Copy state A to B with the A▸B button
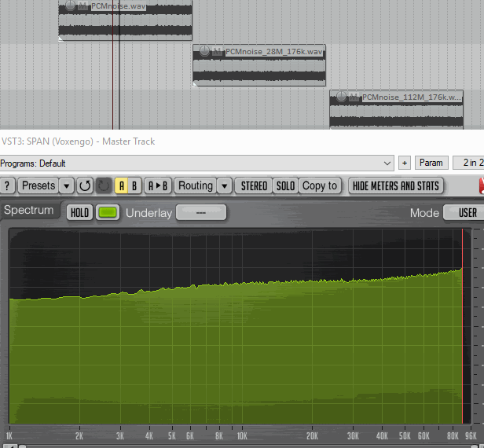 [x=158, y=185]
